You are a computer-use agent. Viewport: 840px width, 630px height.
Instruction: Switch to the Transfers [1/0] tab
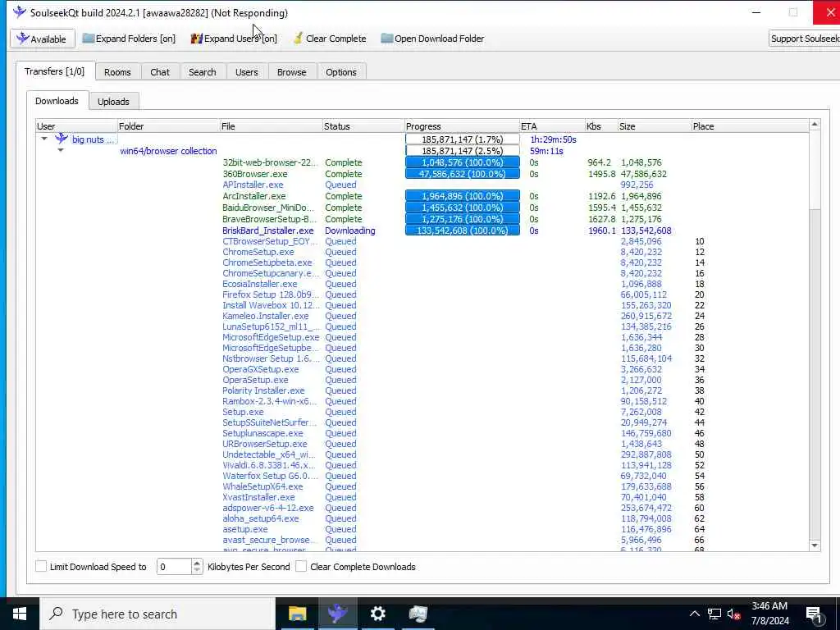(x=55, y=71)
